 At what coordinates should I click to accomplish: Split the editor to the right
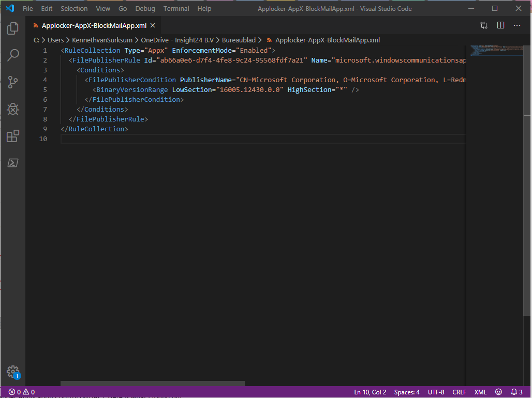(x=500, y=25)
